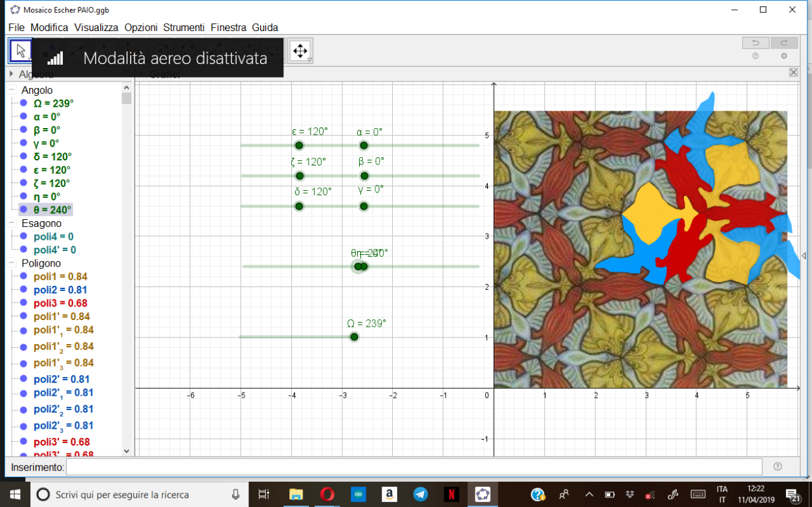Open the Guida menu
This screenshot has width=812, height=507.
click(x=265, y=27)
